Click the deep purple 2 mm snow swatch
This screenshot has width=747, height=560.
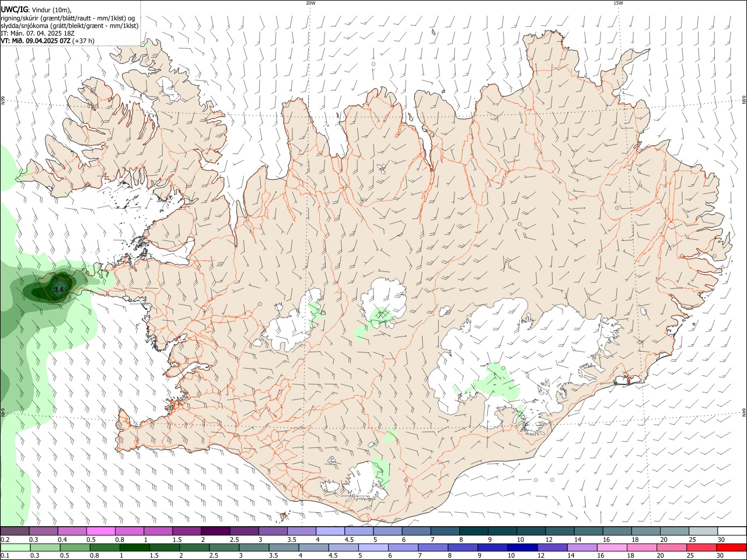point(215,531)
